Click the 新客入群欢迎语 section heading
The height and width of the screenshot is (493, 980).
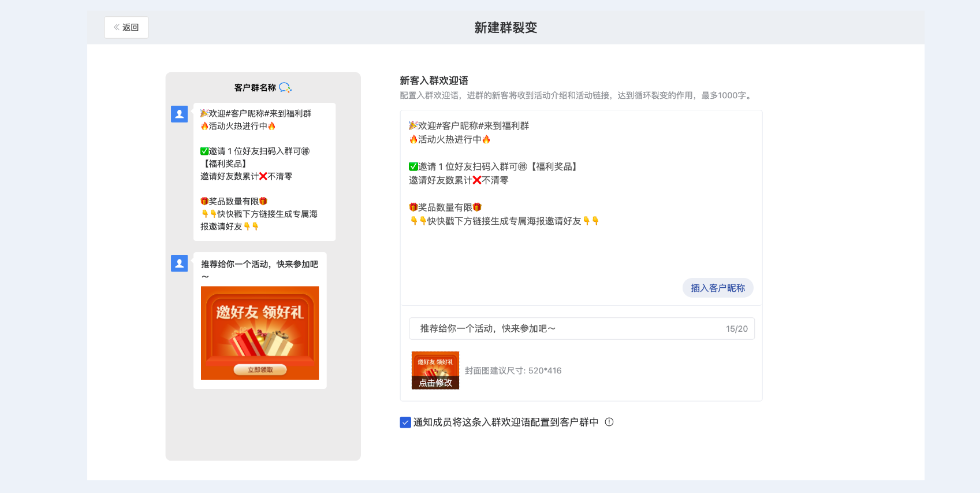click(x=434, y=81)
